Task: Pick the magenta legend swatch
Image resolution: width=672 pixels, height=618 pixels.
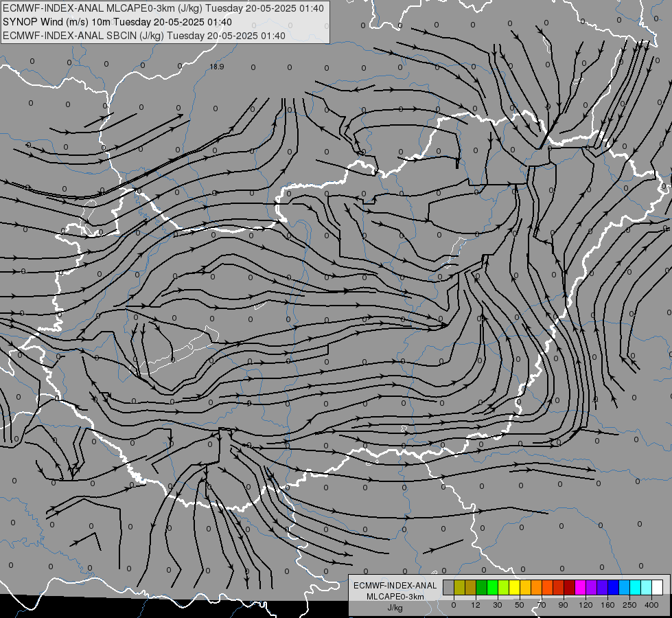Action: (581, 588)
